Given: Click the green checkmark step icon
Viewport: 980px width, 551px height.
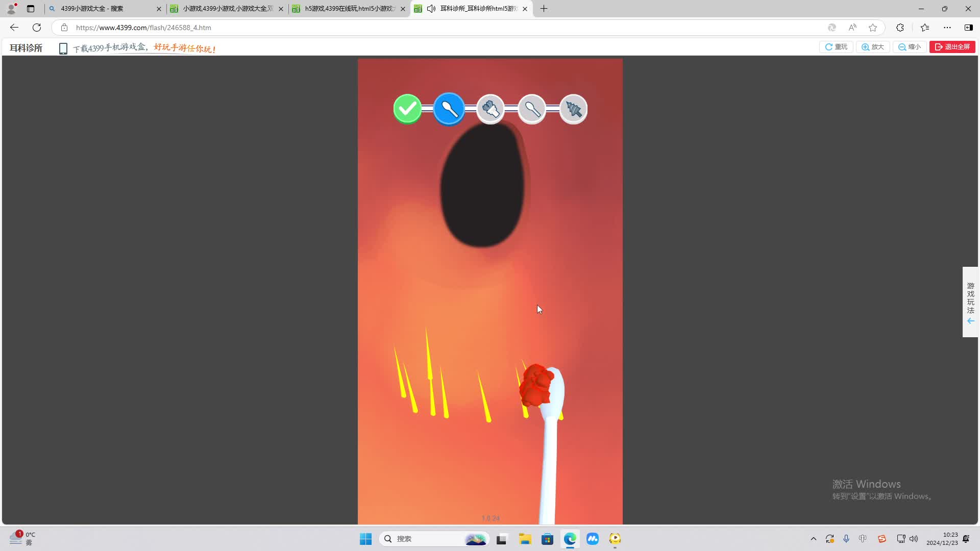Looking at the screenshot, I should [x=407, y=109].
